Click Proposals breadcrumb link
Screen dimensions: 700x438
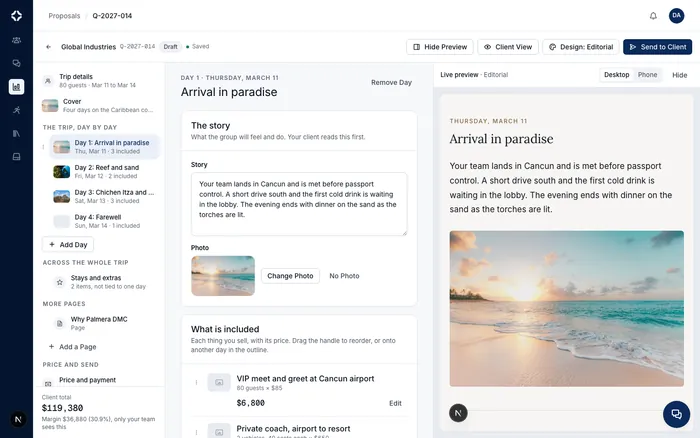(x=64, y=16)
